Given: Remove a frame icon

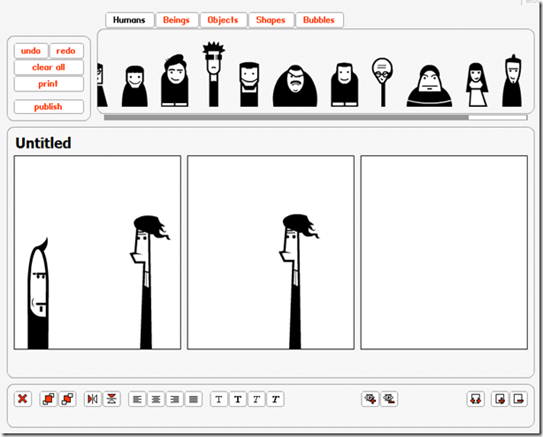Looking at the screenshot, I should pyautogui.click(x=519, y=399).
